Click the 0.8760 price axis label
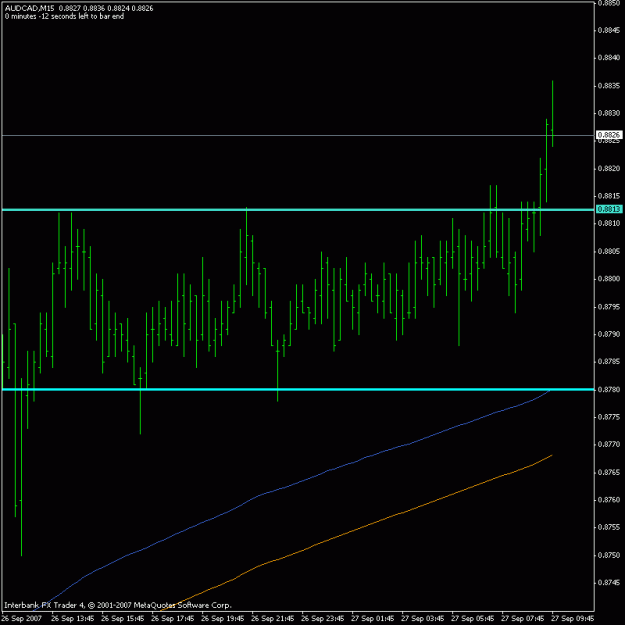Viewport: 625px width, 625px height. (x=609, y=499)
